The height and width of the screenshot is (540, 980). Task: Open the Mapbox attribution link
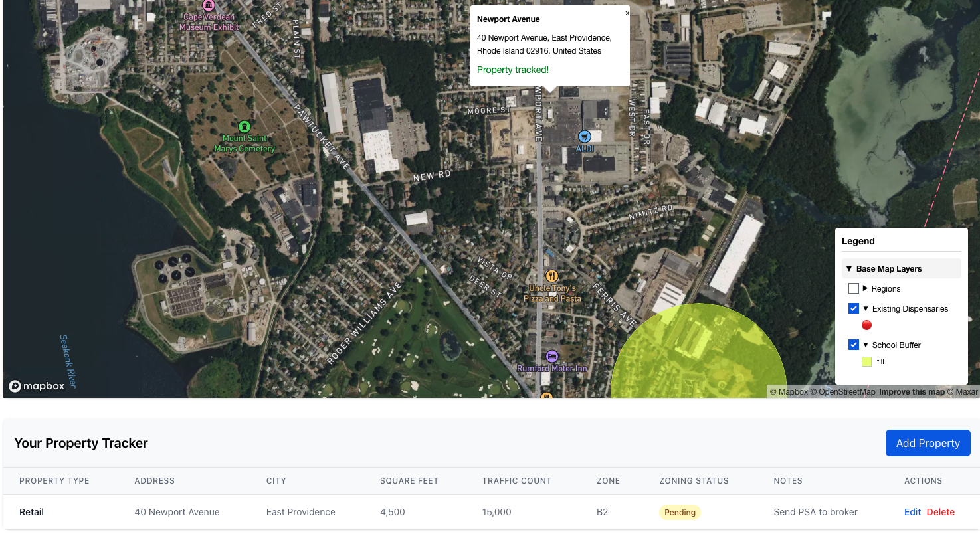point(789,392)
